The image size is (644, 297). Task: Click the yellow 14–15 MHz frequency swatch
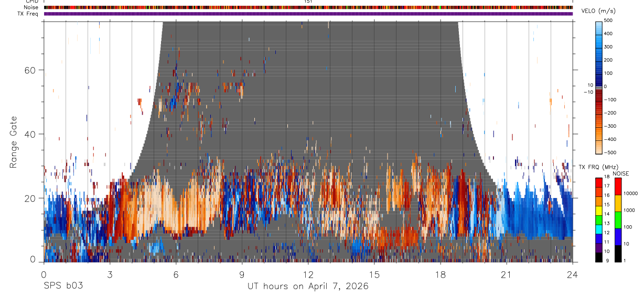coord(598,211)
